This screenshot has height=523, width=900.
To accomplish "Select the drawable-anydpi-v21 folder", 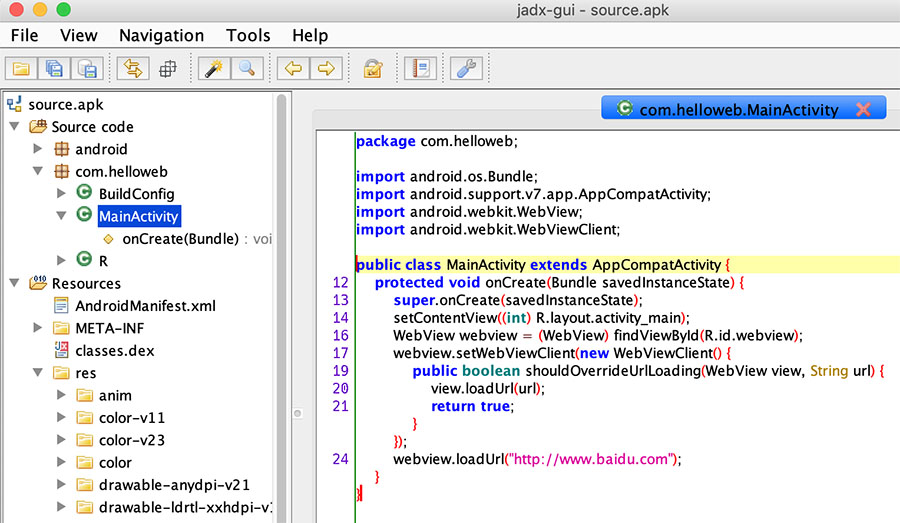I will (174, 485).
